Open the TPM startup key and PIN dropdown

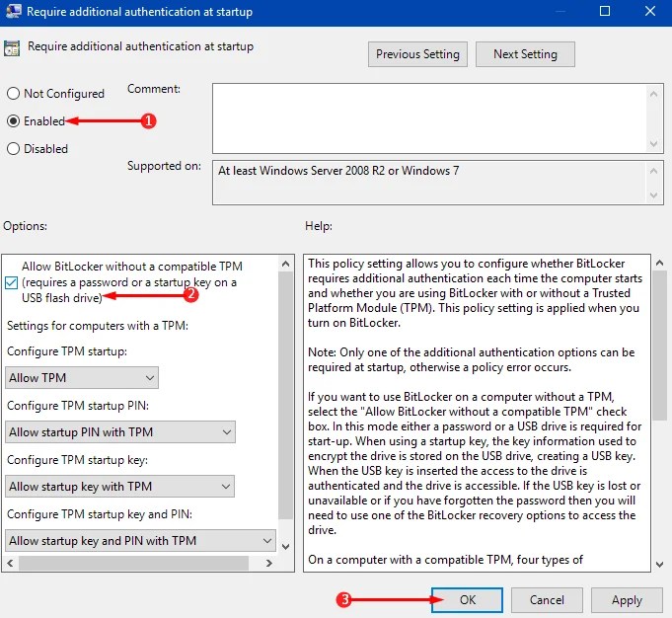click(x=140, y=540)
